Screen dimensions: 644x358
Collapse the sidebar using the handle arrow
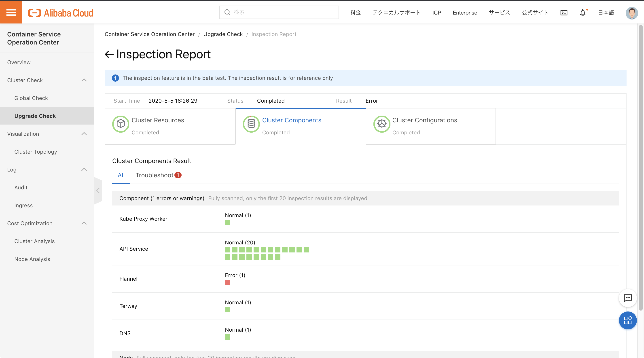tap(98, 191)
